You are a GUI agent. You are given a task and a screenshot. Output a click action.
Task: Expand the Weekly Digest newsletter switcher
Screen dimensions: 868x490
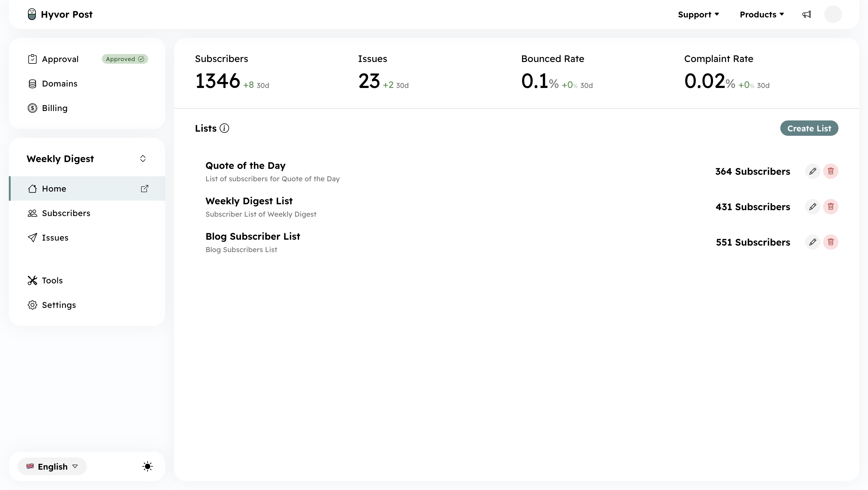[x=143, y=159]
